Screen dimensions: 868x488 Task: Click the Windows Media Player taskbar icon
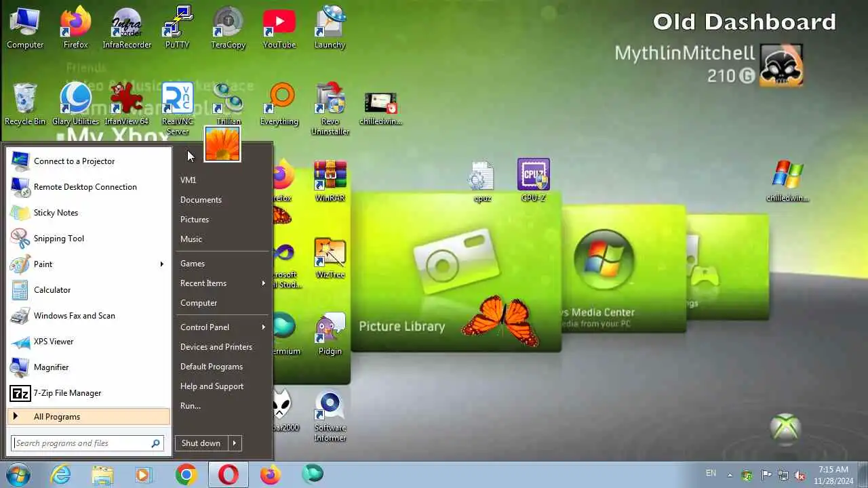(144, 474)
